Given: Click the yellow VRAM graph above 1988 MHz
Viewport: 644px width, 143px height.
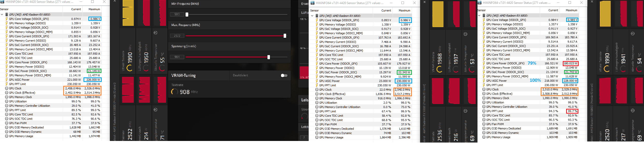Looking at the screenshot, I should point(438,14).
